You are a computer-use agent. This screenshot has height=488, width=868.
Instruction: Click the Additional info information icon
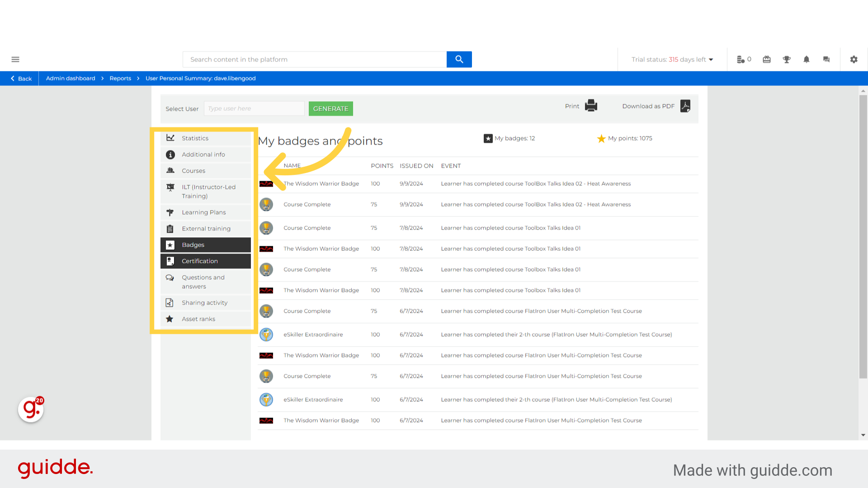tap(170, 154)
